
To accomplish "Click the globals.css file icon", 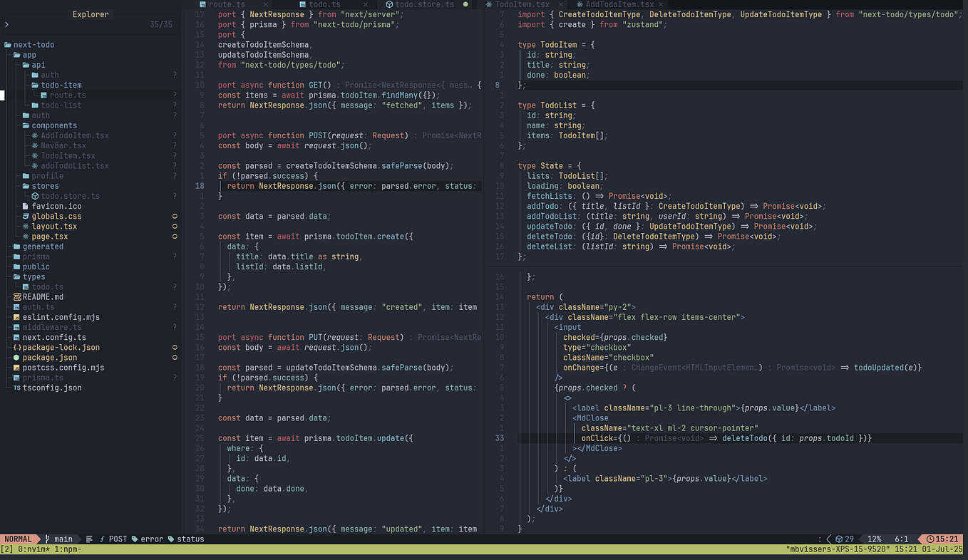I will tap(26, 216).
